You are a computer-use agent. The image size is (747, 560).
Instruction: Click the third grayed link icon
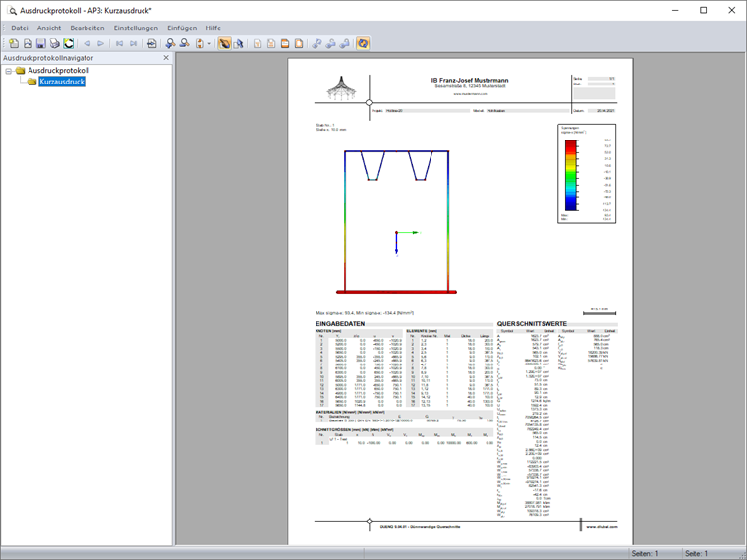pos(344,44)
